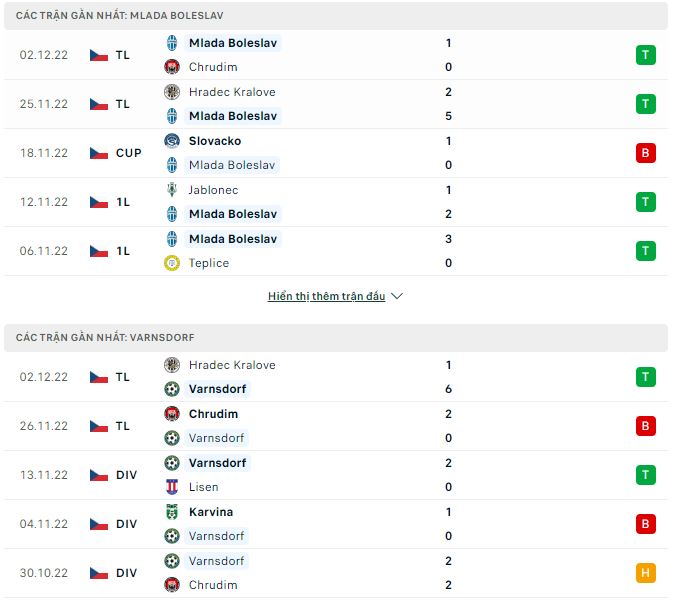Open the Chrudim team link on the 26.11.22 match
Image resolution: width=676 pixels, height=601 pixels.
213,414
